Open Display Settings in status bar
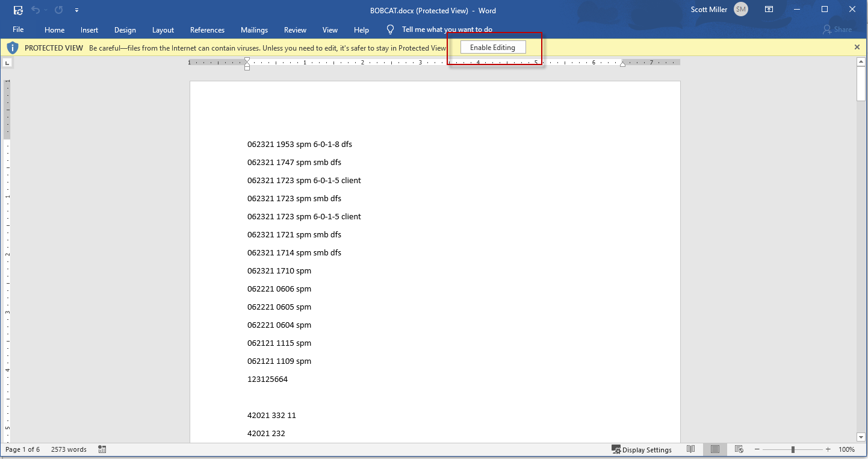Screen dimensions: 868x459 tap(641, 449)
